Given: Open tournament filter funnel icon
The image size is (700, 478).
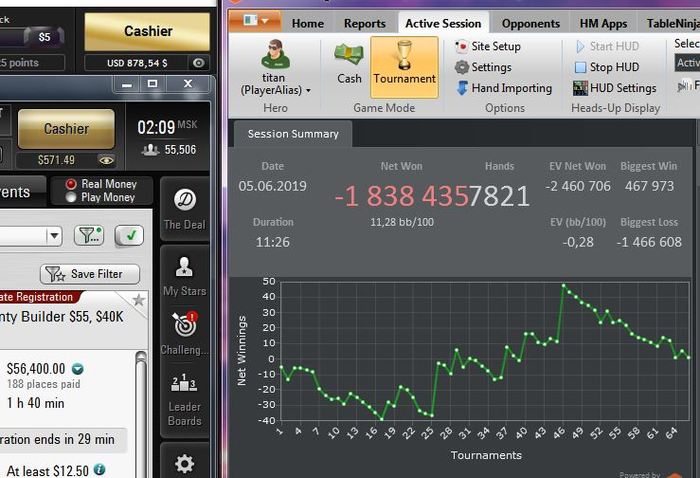Looking at the screenshot, I should click(89, 235).
